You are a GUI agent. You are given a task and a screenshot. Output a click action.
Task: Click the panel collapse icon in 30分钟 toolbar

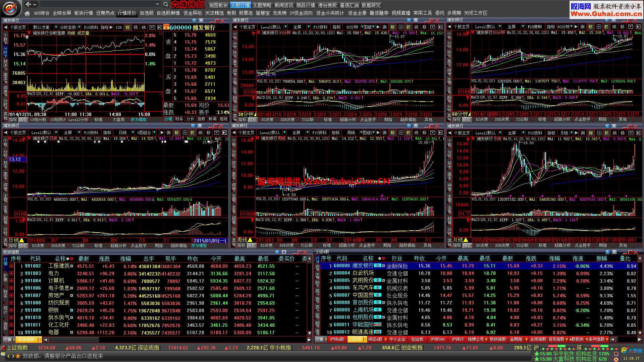click(x=432, y=27)
